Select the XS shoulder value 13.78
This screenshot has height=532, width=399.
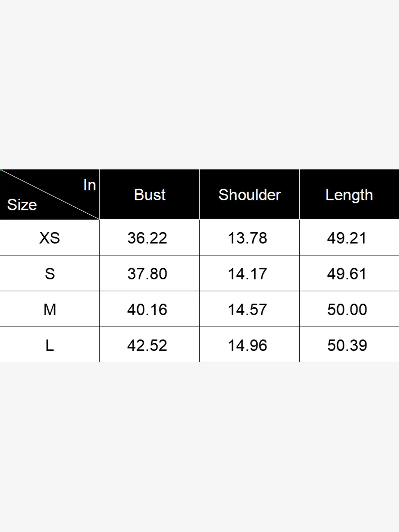point(247,238)
